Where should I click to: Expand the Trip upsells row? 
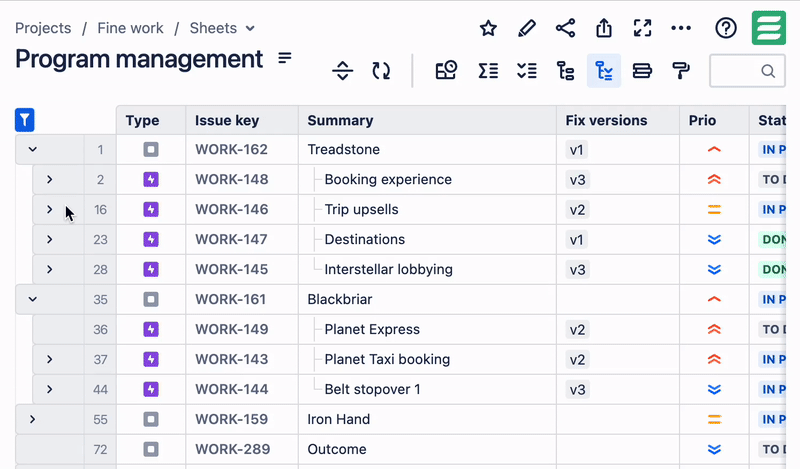point(49,209)
